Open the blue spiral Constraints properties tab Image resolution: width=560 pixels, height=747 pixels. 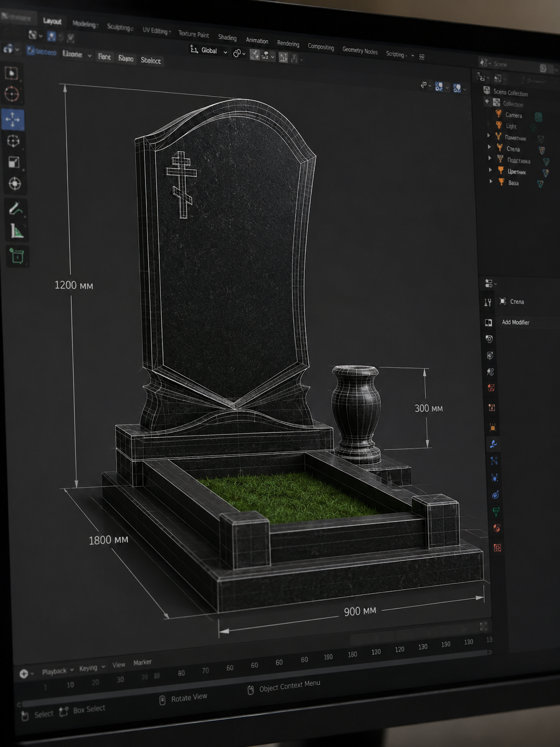[495, 495]
